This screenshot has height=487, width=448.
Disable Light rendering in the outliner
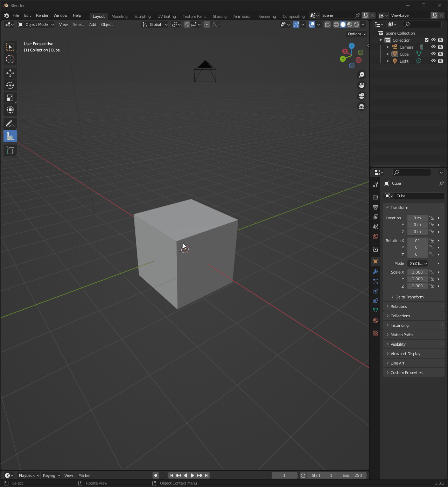(441, 61)
